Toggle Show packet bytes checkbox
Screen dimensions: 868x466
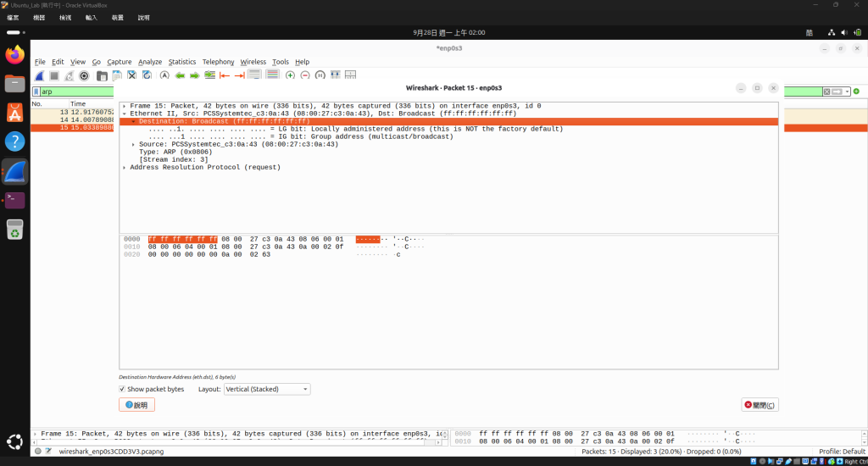[122, 389]
